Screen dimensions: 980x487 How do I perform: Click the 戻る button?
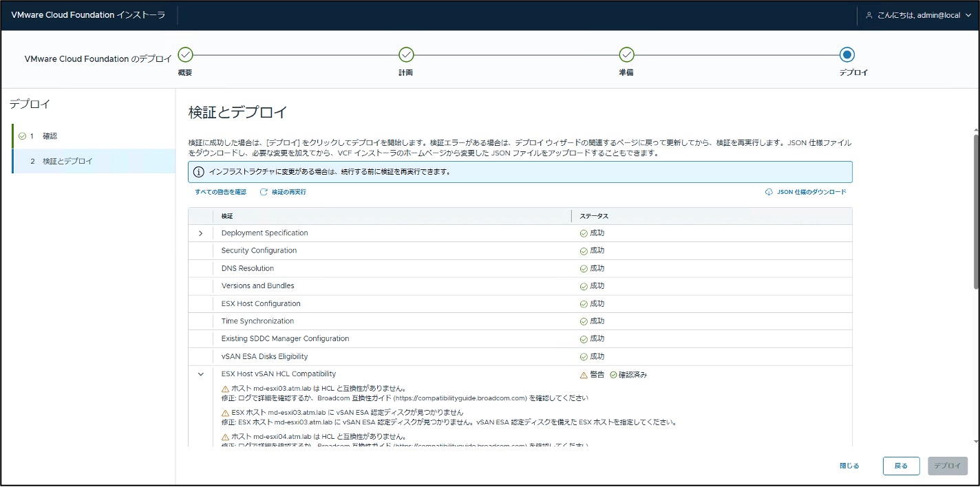pyautogui.click(x=901, y=466)
